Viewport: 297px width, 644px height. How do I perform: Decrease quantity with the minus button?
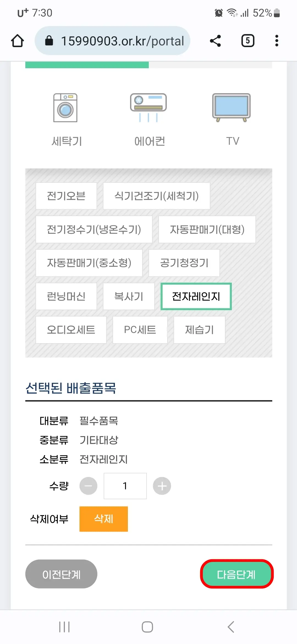88,485
